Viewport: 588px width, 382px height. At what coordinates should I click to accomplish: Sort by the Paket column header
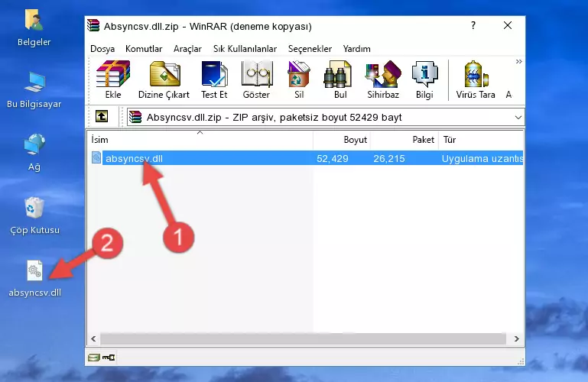click(404, 140)
